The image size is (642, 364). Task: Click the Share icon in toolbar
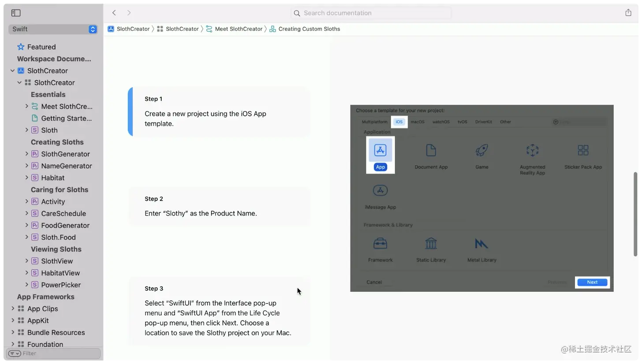click(628, 12)
